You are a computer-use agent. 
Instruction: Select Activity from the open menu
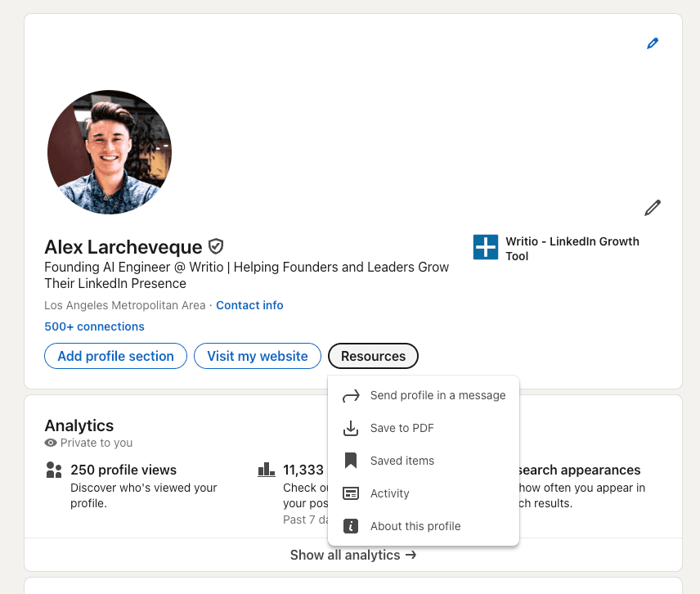pos(390,493)
